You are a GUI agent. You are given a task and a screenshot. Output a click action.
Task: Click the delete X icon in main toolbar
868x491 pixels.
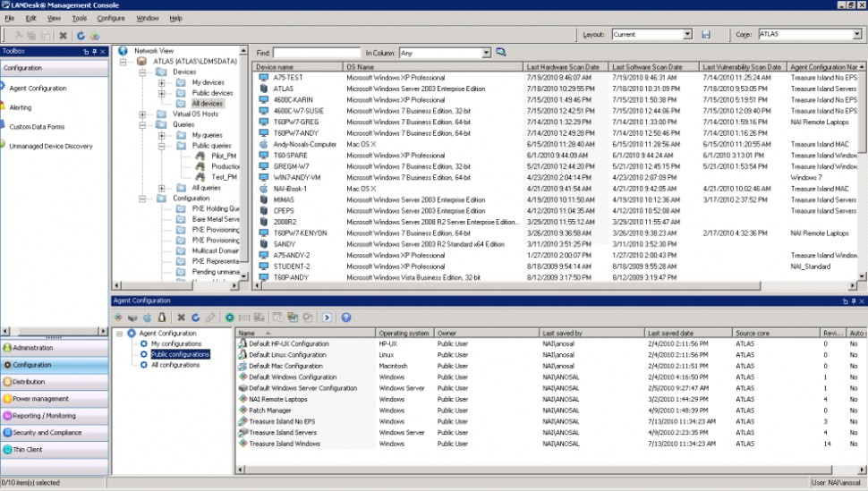click(64, 36)
